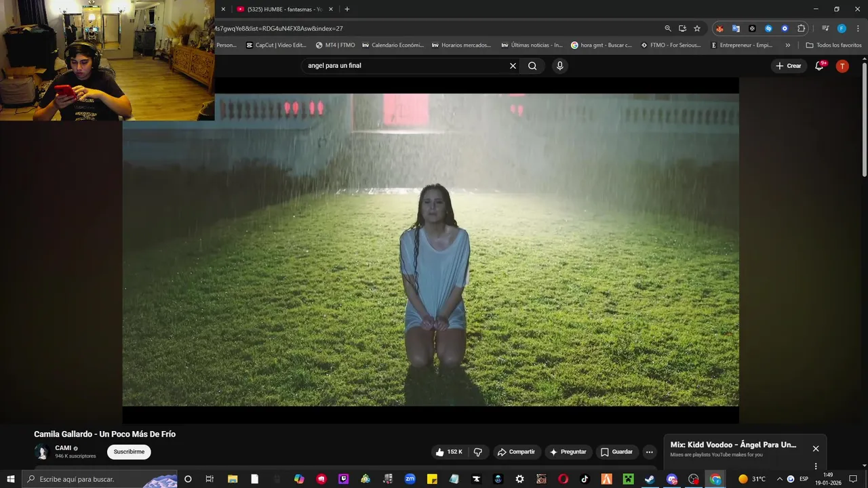Open YouTube notifications bell
Image resolution: width=868 pixels, height=488 pixels.
819,66
